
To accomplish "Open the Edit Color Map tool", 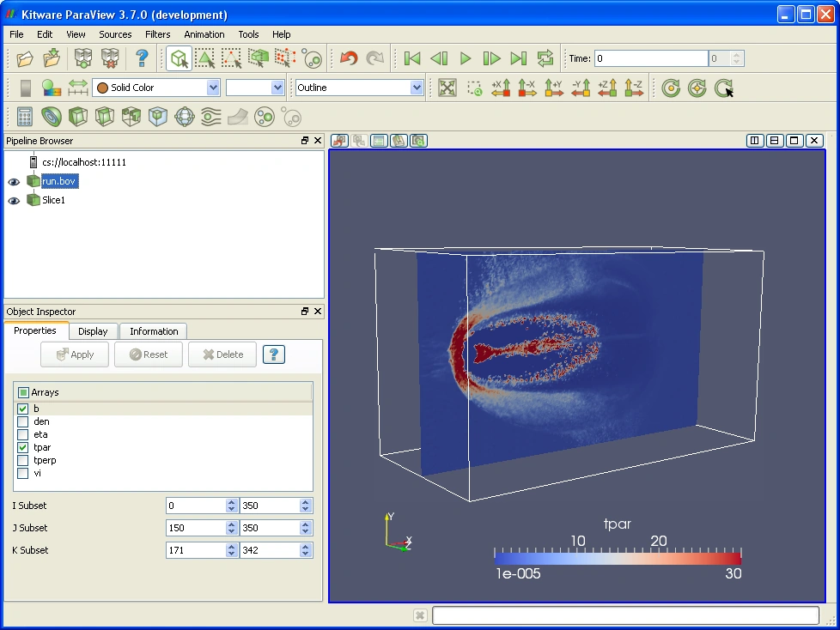I will coord(52,88).
